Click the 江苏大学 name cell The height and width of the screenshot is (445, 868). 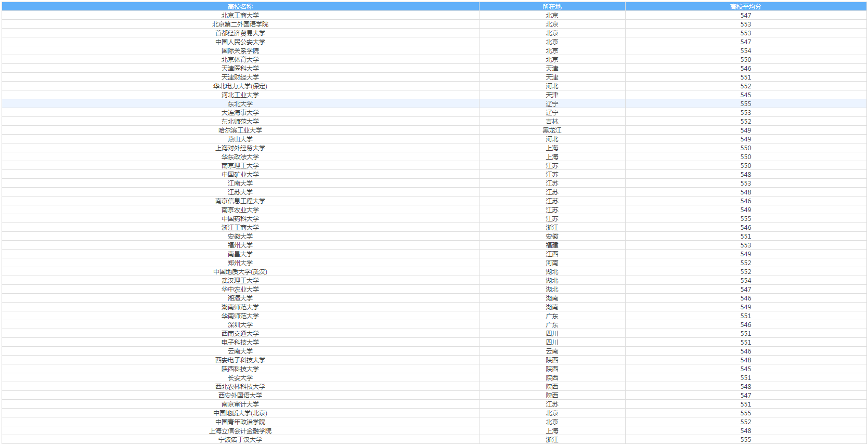[x=240, y=192]
